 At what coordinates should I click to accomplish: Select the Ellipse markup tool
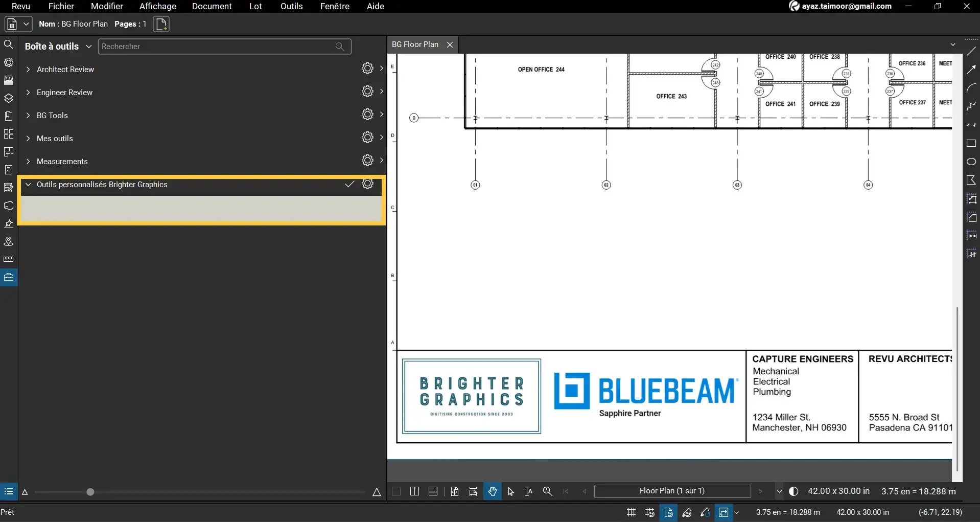972,161
